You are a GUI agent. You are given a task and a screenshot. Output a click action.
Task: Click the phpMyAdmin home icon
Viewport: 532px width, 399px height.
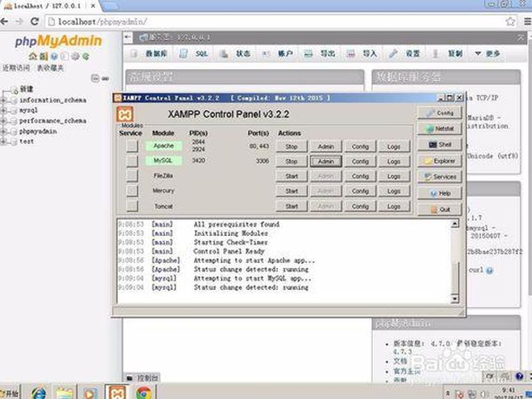coord(32,57)
